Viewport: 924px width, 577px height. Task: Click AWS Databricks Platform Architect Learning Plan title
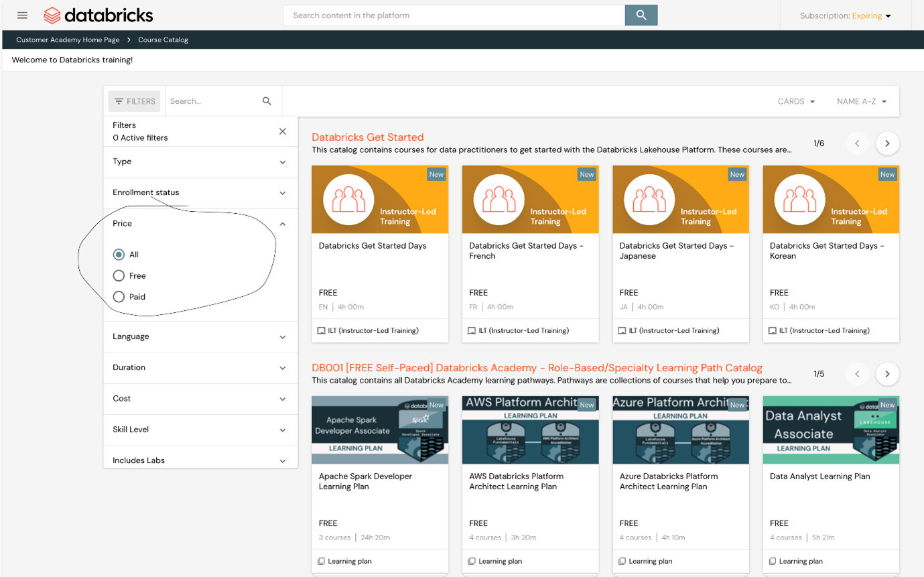(516, 482)
